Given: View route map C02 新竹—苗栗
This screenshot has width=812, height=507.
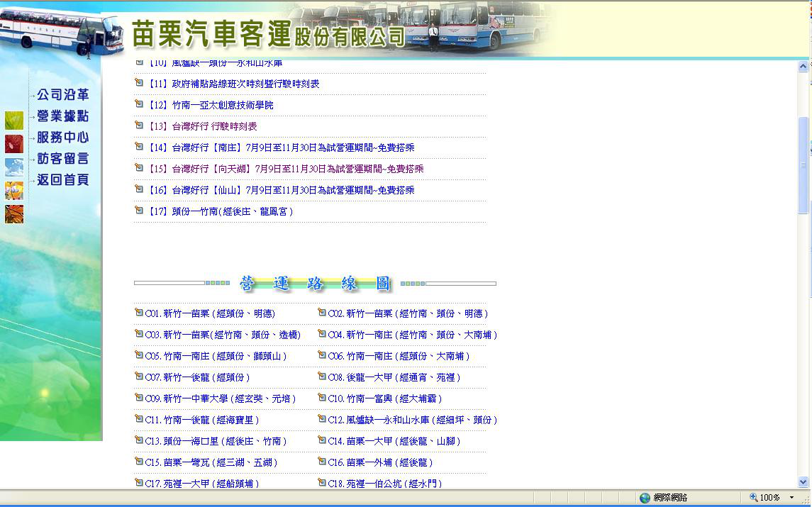Looking at the screenshot, I should pyautogui.click(x=408, y=313).
